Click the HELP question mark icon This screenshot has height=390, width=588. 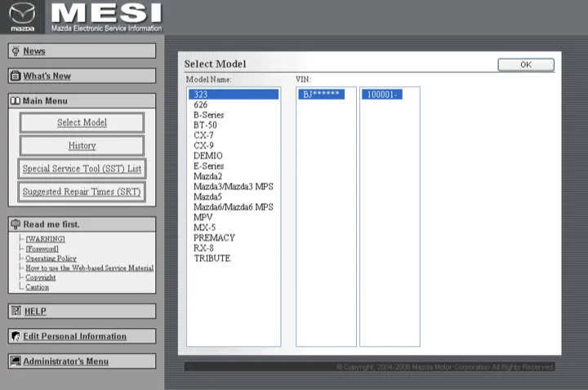[x=16, y=311]
